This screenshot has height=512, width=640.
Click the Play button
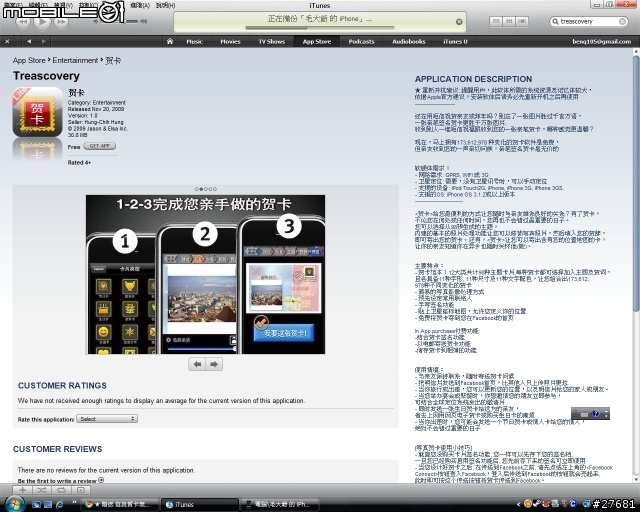(42, 21)
